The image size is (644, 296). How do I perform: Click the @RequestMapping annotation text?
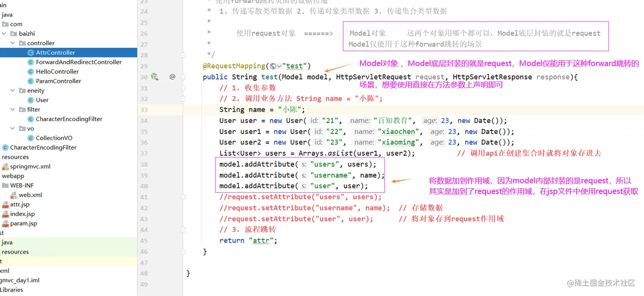(234, 66)
